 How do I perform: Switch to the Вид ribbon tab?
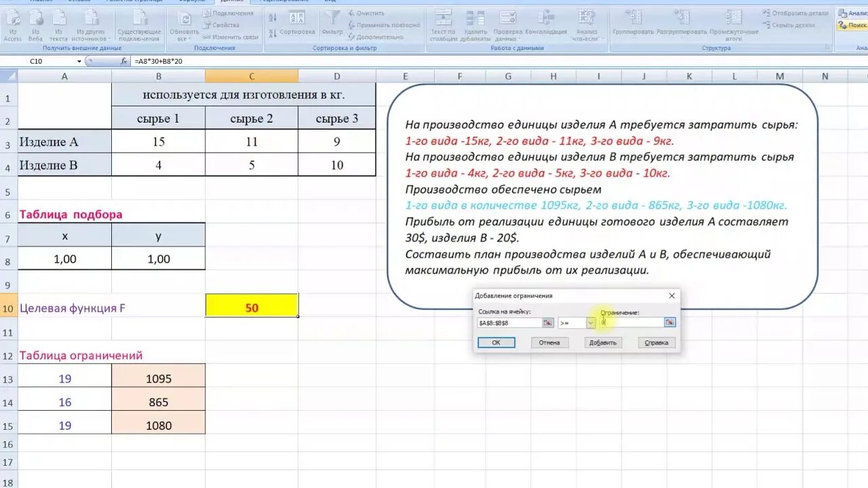coord(330,1)
